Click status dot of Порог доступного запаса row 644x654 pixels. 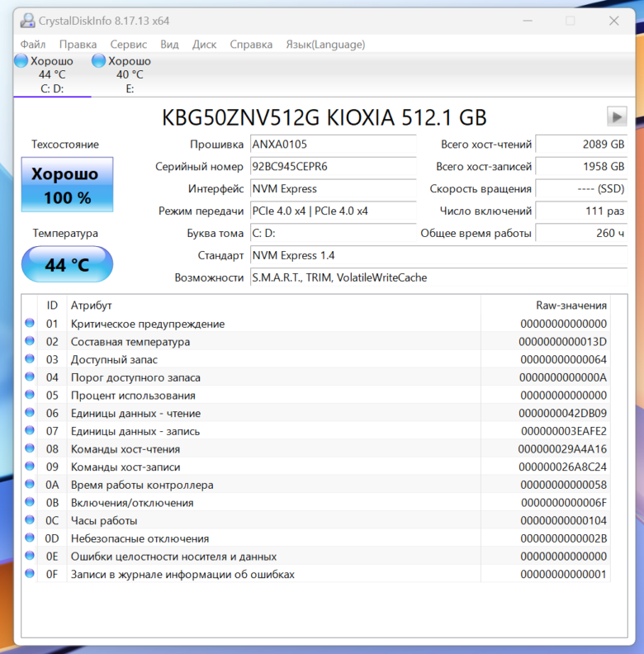pyautogui.click(x=30, y=377)
